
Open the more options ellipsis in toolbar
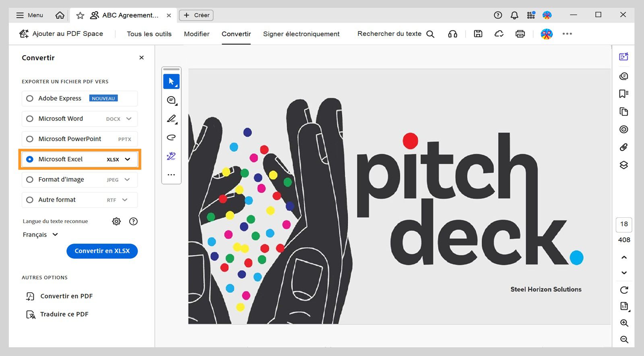pyautogui.click(x=567, y=34)
